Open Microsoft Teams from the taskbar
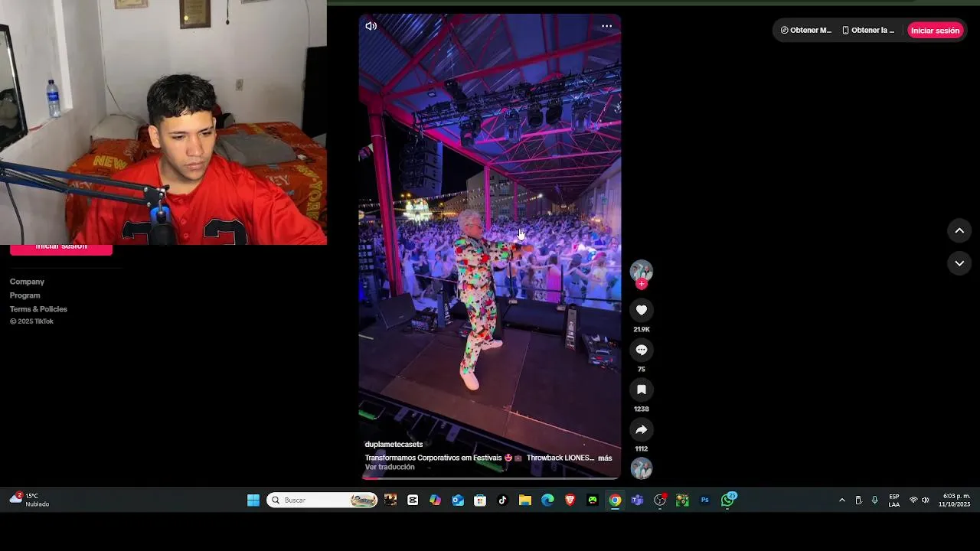Screen dimensions: 980x551 [637, 500]
